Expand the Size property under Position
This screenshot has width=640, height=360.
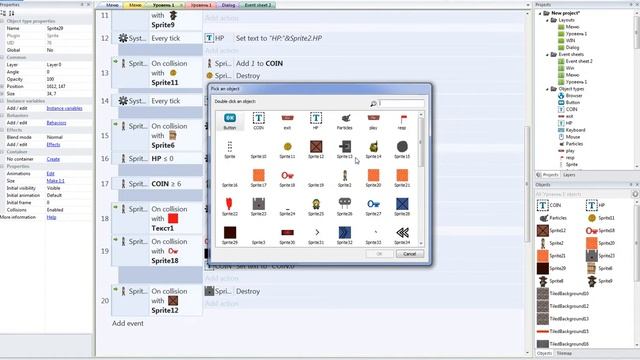2,94
